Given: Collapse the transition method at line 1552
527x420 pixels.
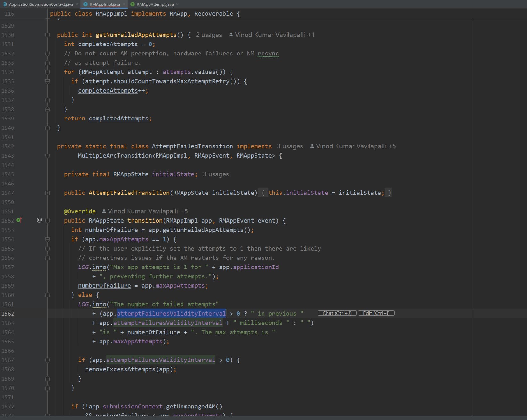Looking at the screenshot, I should point(47,220).
